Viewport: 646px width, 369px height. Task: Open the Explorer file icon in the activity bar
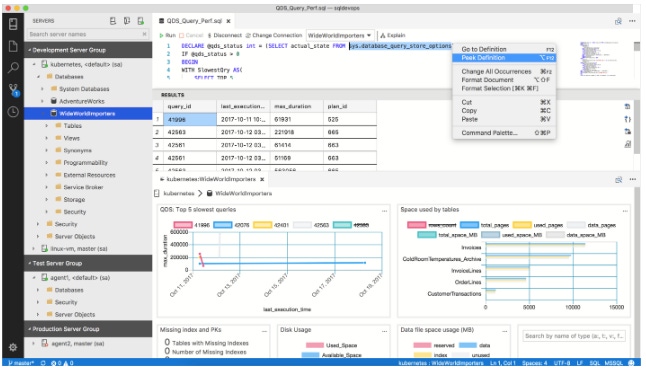point(13,46)
